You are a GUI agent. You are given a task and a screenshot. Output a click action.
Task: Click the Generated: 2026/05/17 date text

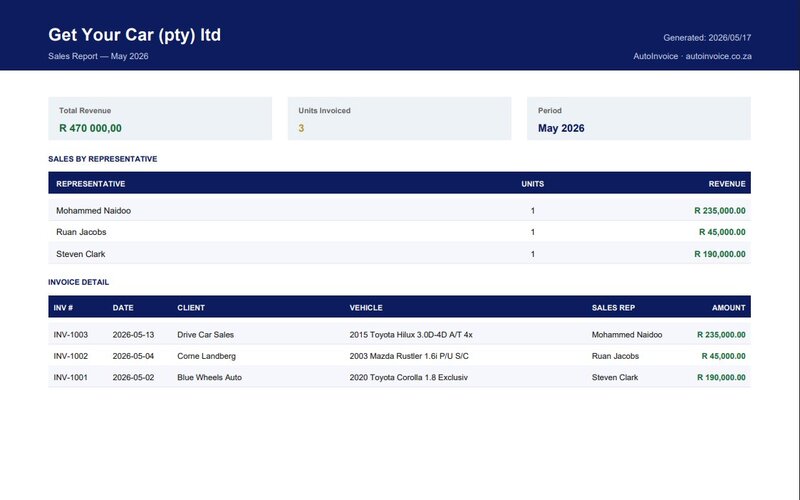[x=707, y=38]
